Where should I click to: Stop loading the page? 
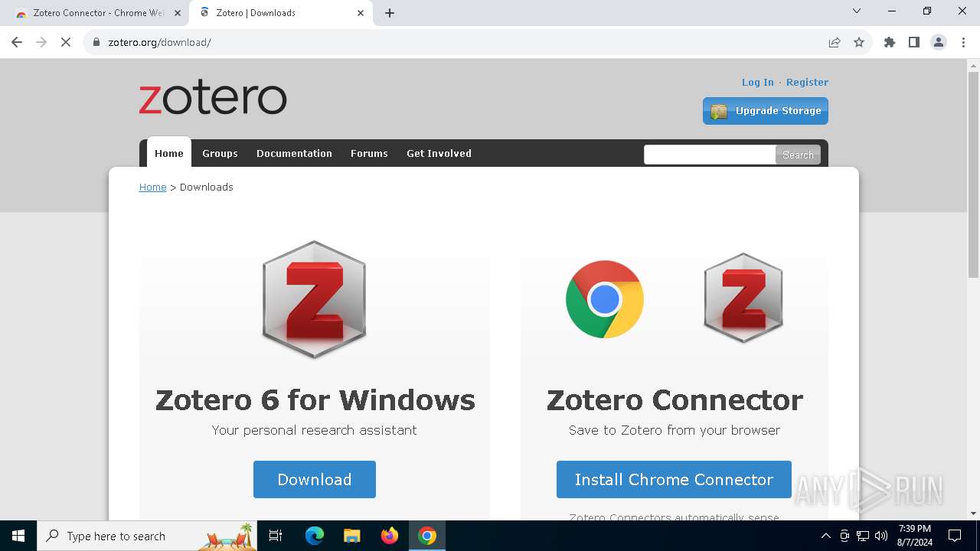66,42
